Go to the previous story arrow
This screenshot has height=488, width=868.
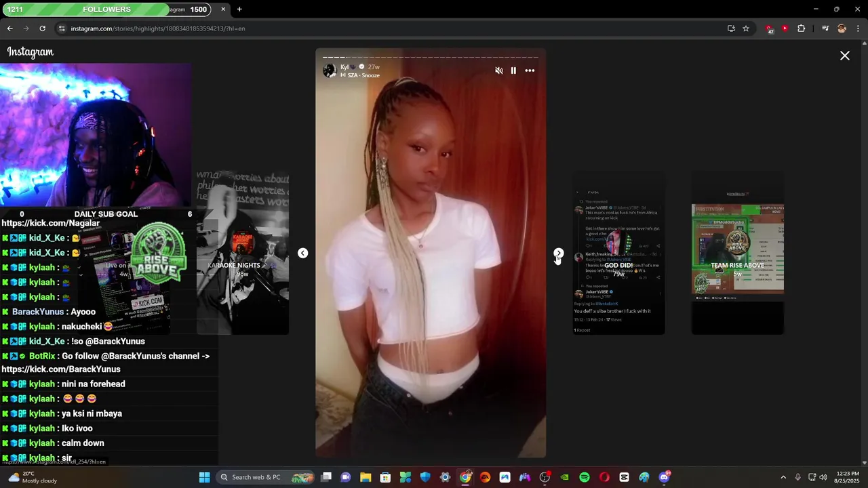[x=302, y=253]
